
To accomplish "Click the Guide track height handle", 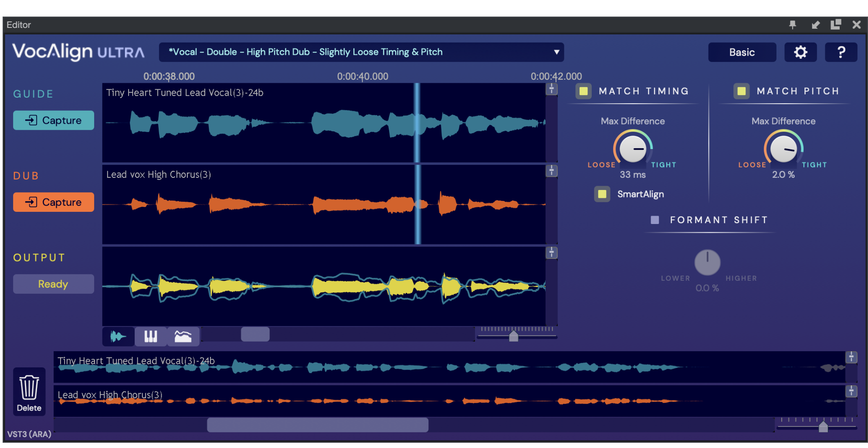I will pyautogui.click(x=552, y=89).
